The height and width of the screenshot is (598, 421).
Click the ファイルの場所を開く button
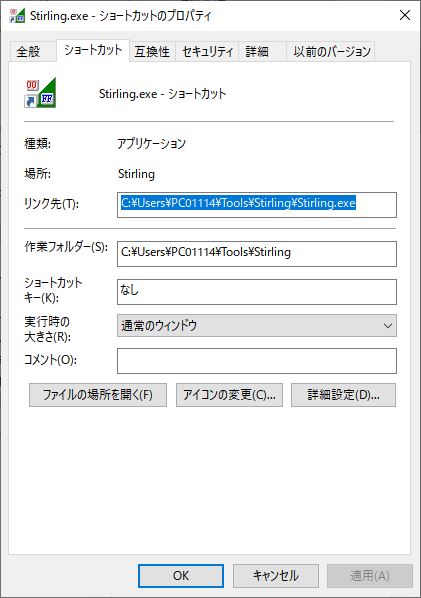coord(98,395)
